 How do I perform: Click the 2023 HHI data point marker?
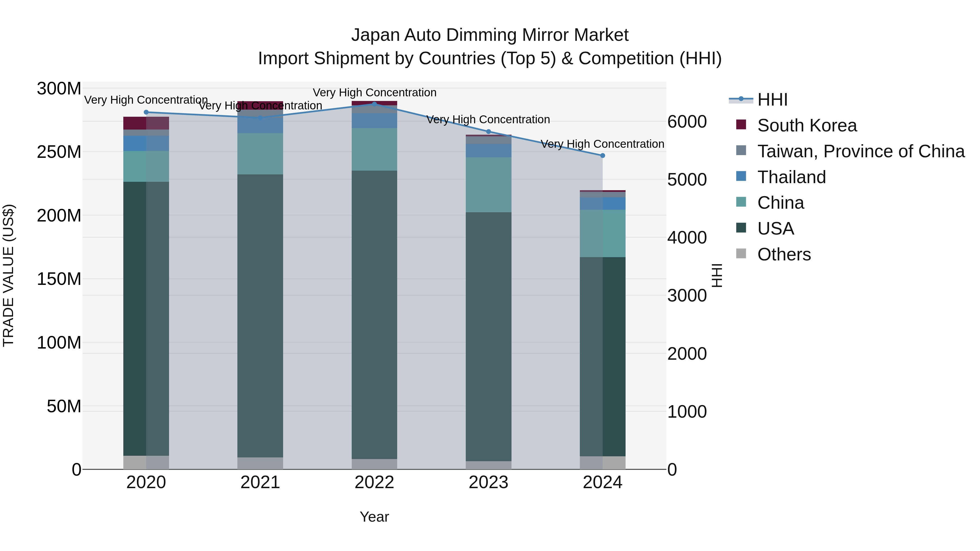(488, 132)
